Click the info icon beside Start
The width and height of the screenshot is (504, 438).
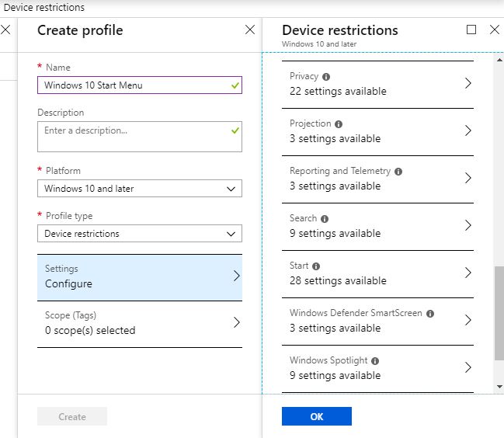(x=316, y=266)
